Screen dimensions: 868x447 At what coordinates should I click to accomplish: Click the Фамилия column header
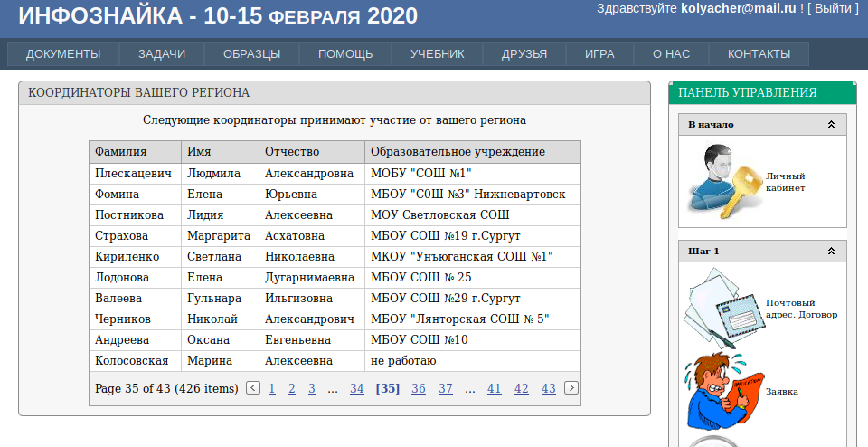[x=135, y=152]
